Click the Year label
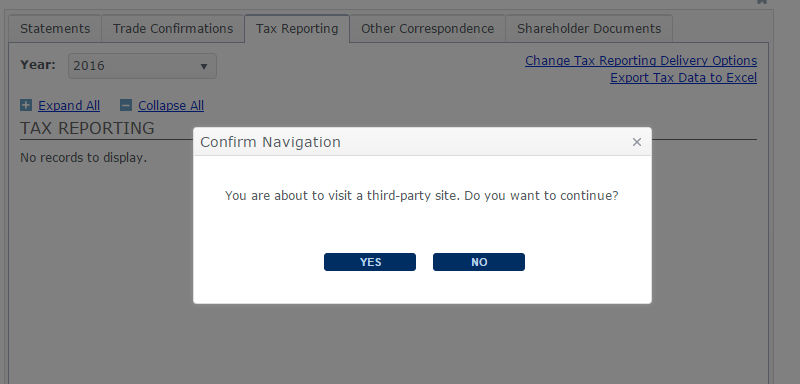Image resolution: width=800 pixels, height=384 pixels. tap(38, 65)
